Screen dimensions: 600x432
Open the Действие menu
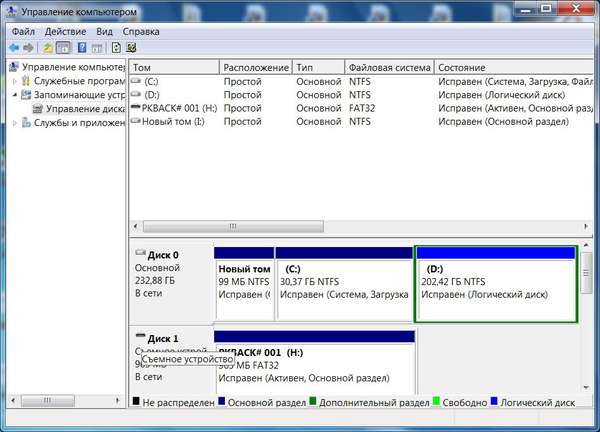pyautogui.click(x=65, y=31)
